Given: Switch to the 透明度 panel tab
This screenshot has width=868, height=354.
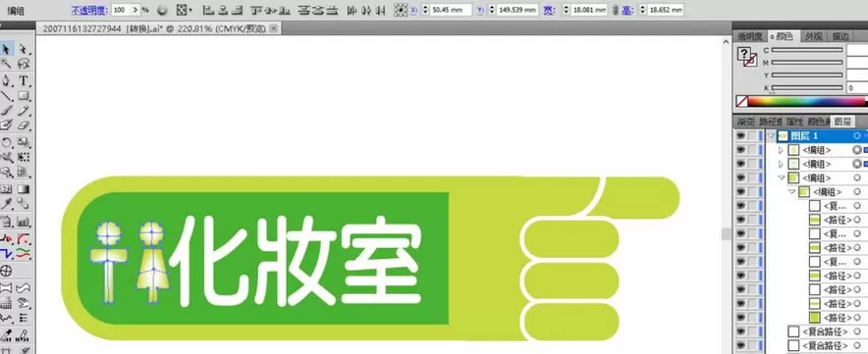Looking at the screenshot, I should click(x=750, y=36).
